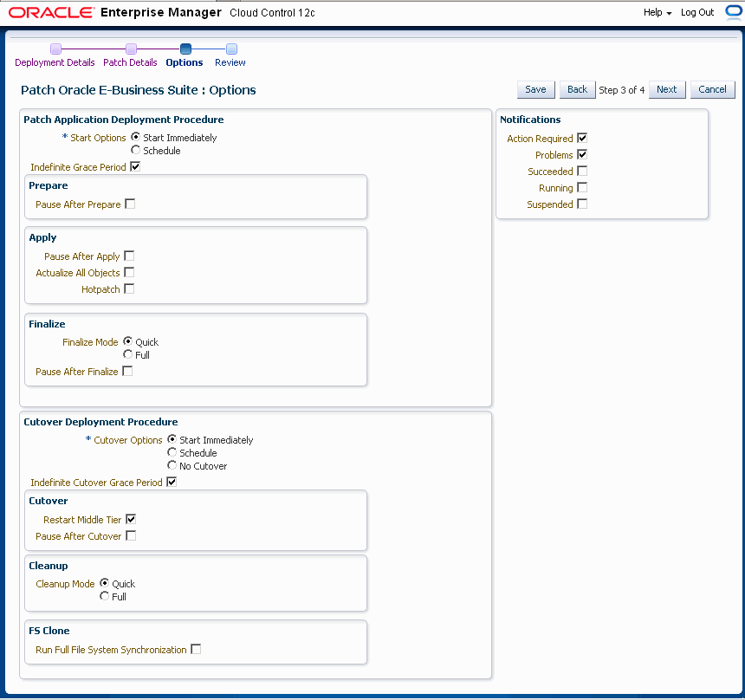The width and height of the screenshot is (745, 700).
Task: Open the Help dropdown menu
Action: click(658, 12)
